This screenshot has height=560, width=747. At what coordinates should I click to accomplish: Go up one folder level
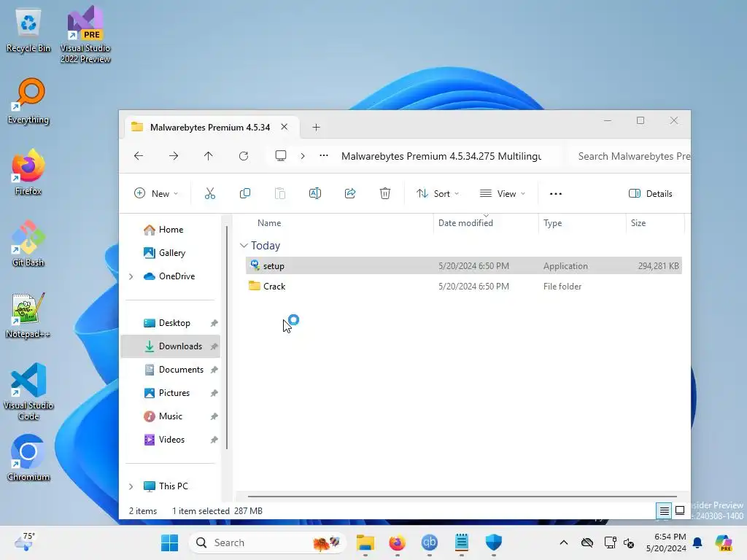208,156
